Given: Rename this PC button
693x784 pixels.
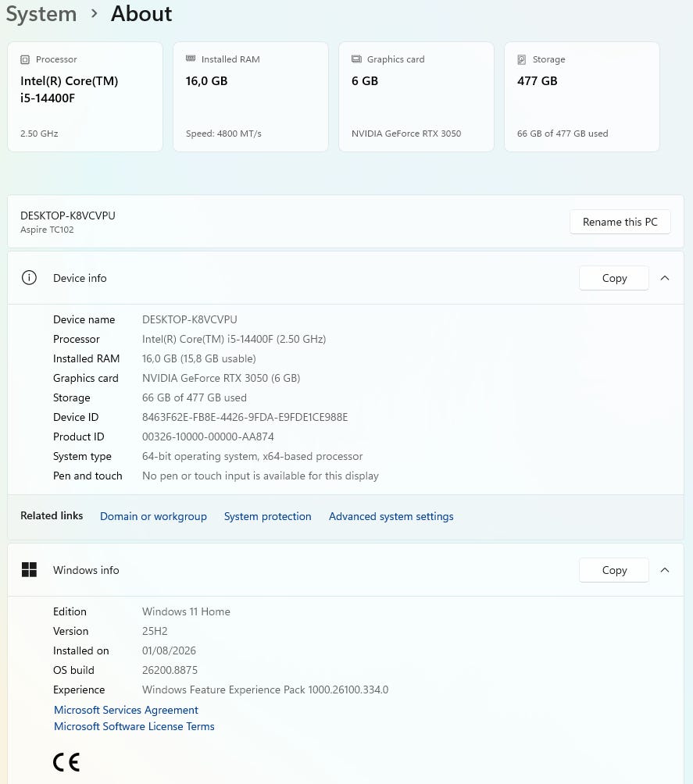Looking at the screenshot, I should pos(620,222).
